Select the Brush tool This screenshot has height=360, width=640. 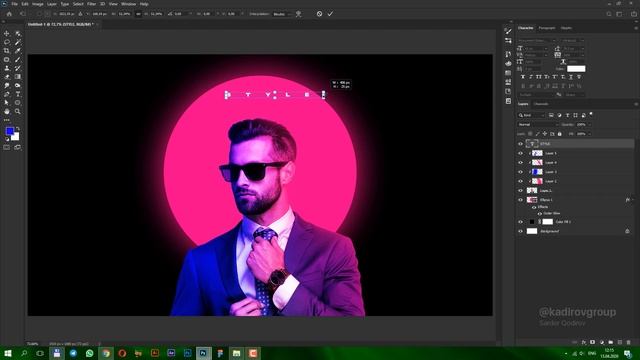(x=18, y=60)
